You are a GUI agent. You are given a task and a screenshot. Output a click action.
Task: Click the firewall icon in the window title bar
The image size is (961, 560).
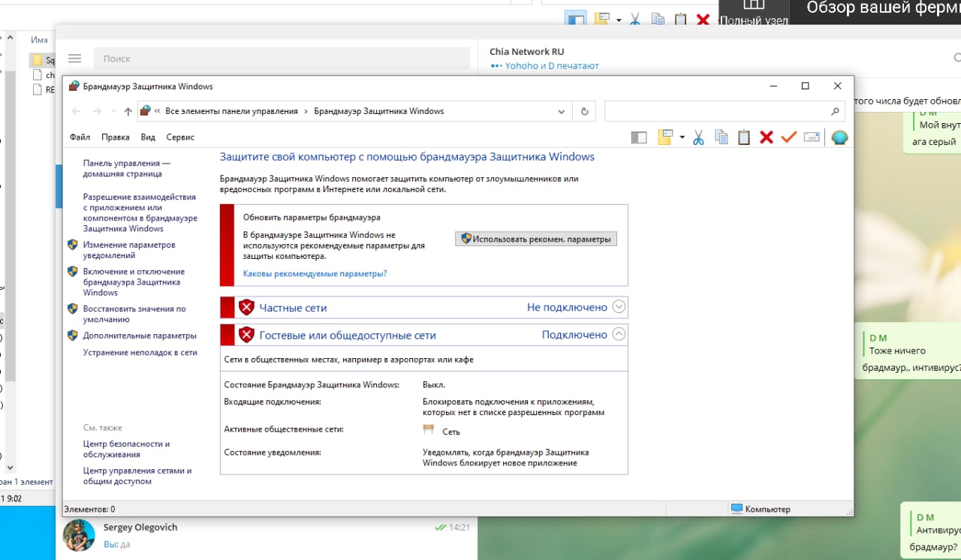pos(74,86)
